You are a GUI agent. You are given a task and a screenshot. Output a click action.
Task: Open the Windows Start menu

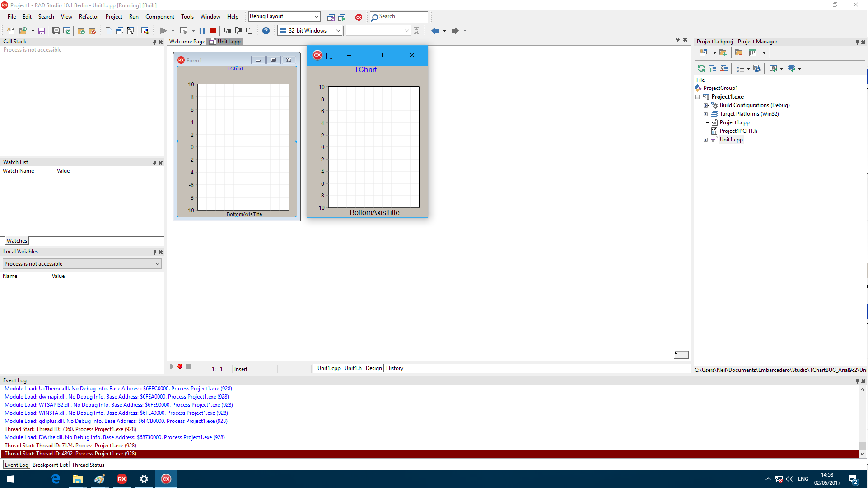(x=11, y=479)
